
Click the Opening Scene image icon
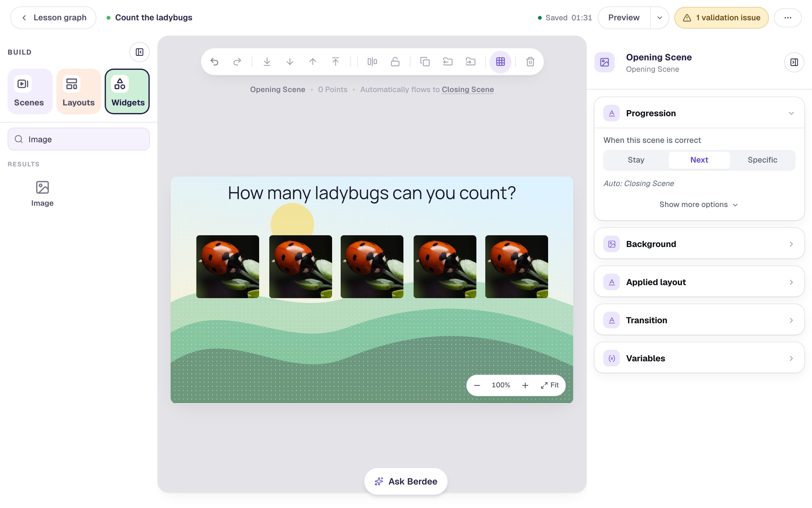point(604,62)
